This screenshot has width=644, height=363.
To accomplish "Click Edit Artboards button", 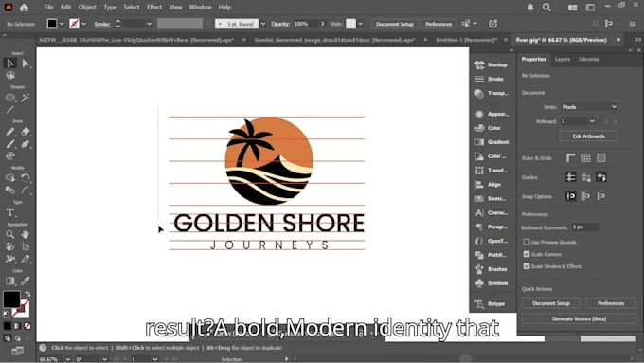I will pyautogui.click(x=588, y=136).
